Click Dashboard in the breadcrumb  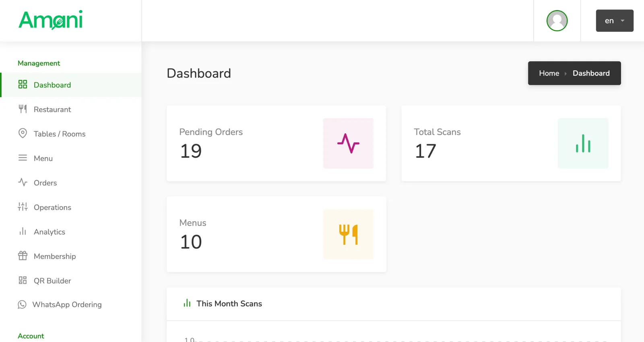point(591,73)
